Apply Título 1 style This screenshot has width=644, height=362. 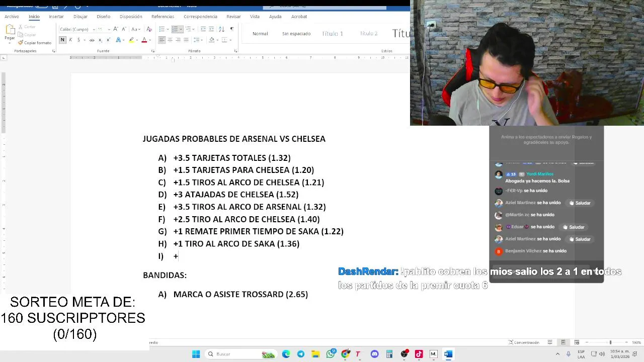333,34
